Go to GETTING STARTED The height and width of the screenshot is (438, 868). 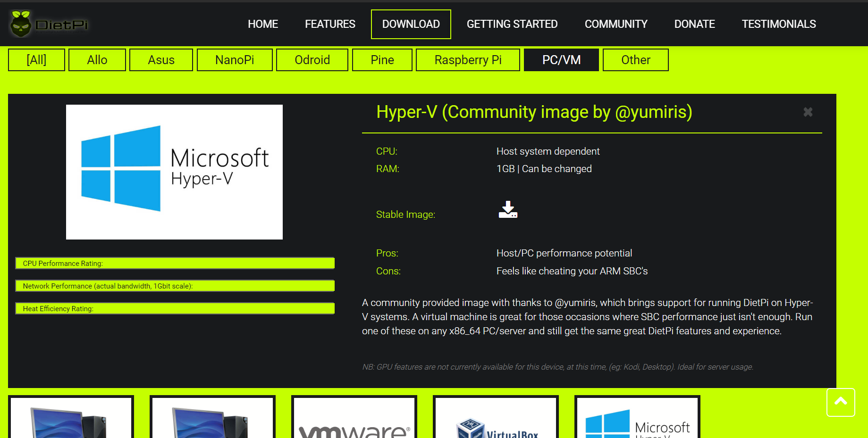point(512,24)
